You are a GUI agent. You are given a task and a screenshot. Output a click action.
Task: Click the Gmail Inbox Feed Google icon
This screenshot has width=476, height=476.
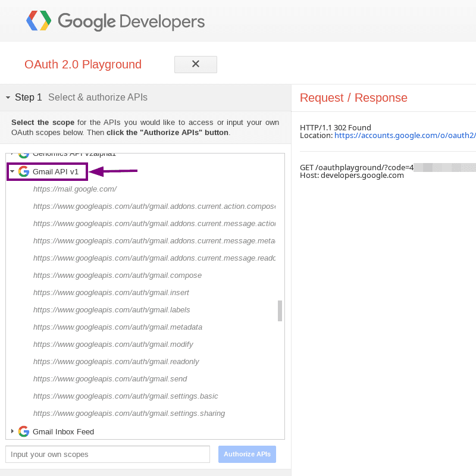24,431
